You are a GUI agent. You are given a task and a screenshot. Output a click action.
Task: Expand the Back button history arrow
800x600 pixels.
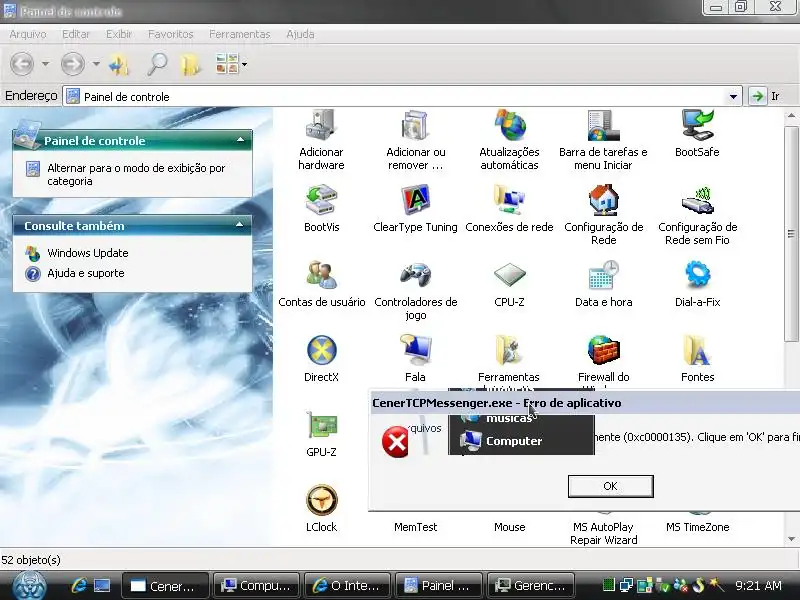pos(45,64)
